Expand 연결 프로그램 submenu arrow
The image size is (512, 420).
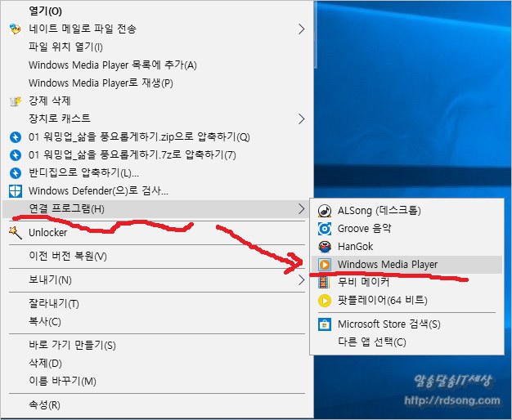pos(301,209)
